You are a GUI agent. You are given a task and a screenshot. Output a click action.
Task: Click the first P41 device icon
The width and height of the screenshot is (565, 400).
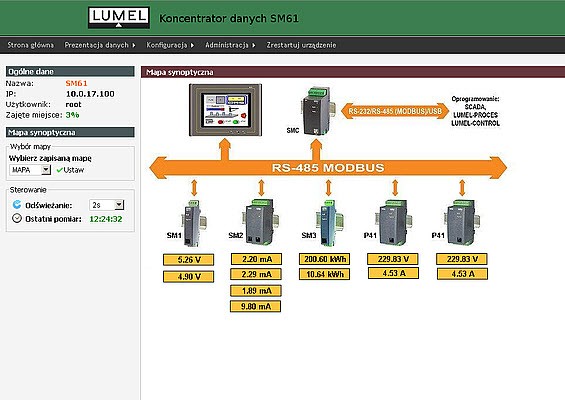pos(393,222)
